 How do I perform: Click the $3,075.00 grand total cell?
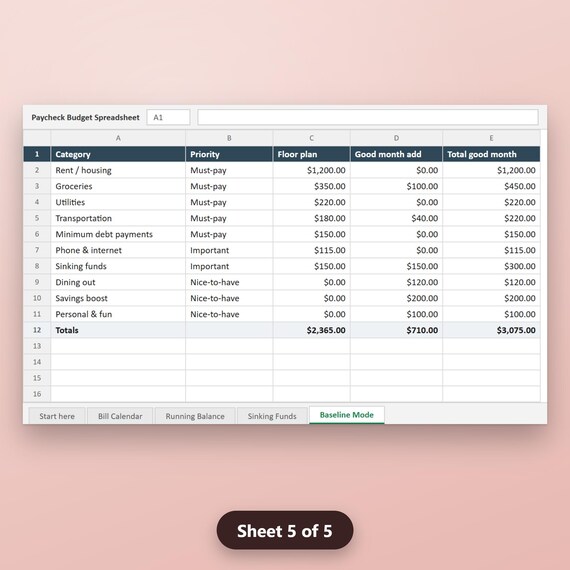(491, 330)
